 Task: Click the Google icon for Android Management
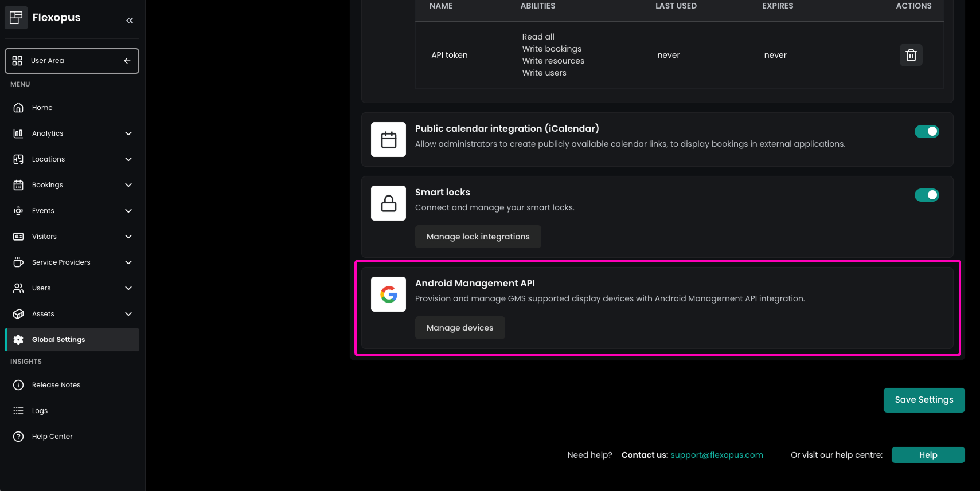point(388,294)
